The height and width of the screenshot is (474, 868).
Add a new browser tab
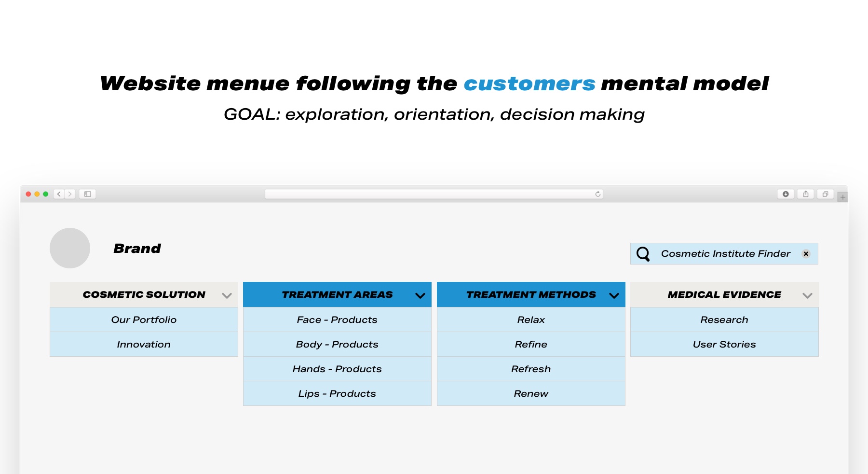click(842, 197)
